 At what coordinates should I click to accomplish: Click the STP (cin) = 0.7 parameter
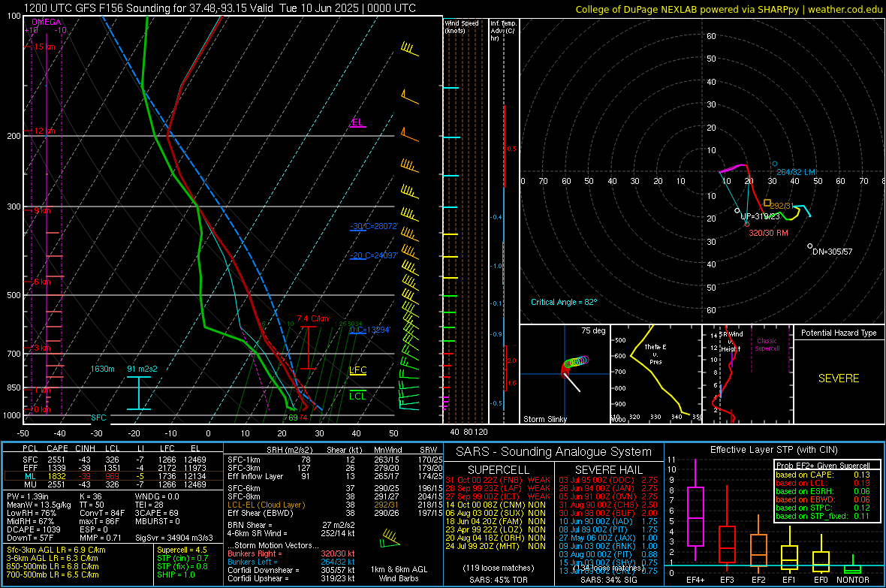(x=182, y=558)
